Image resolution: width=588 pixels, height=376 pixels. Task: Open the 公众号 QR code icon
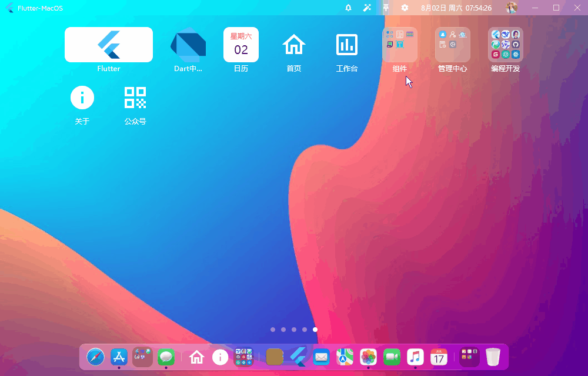pos(135,98)
